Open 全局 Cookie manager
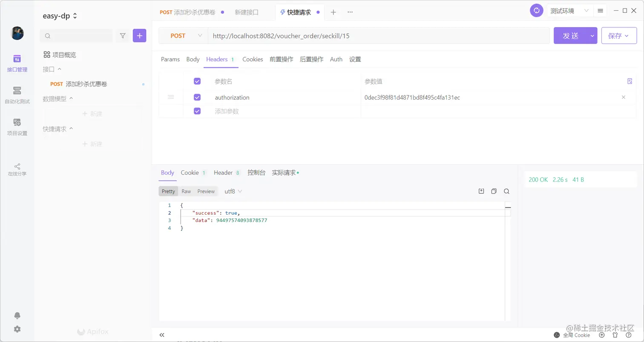This screenshot has height=342, width=644. coord(572,335)
